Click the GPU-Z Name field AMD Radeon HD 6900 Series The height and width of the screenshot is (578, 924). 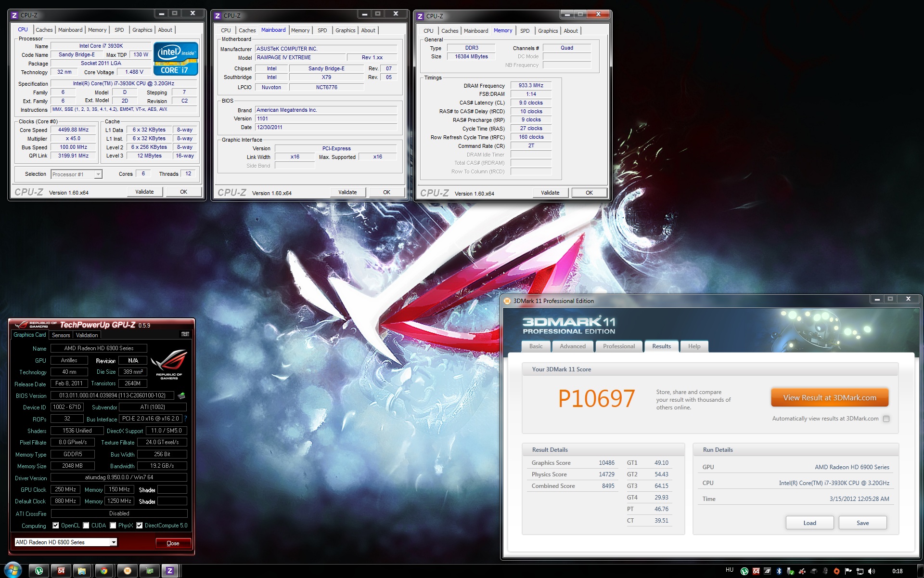click(x=99, y=348)
